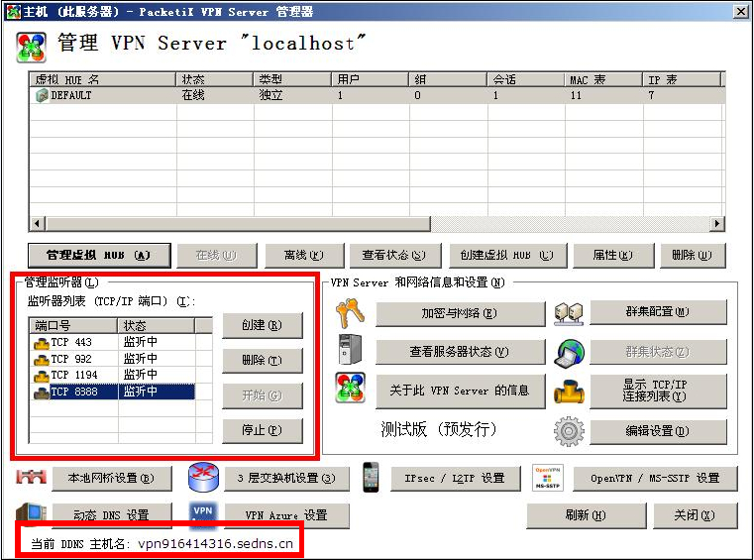Click the globe laptop icon beside 群集状态

coord(570,353)
